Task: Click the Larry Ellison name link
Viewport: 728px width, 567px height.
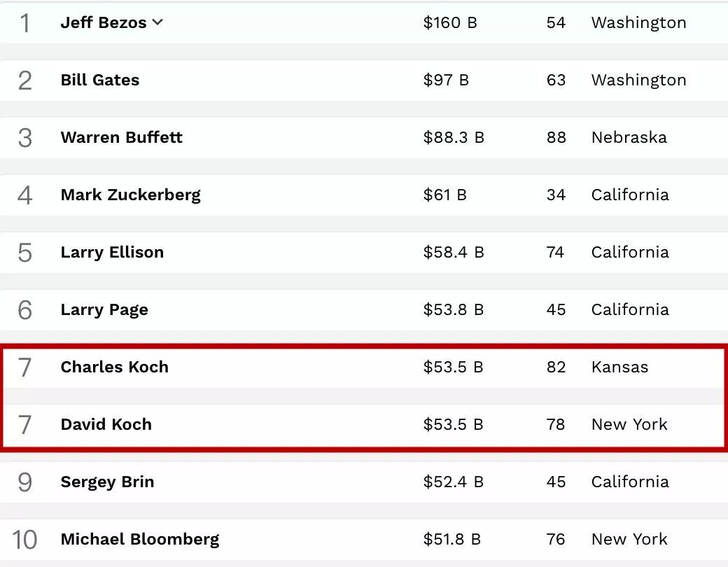Action: click(112, 252)
